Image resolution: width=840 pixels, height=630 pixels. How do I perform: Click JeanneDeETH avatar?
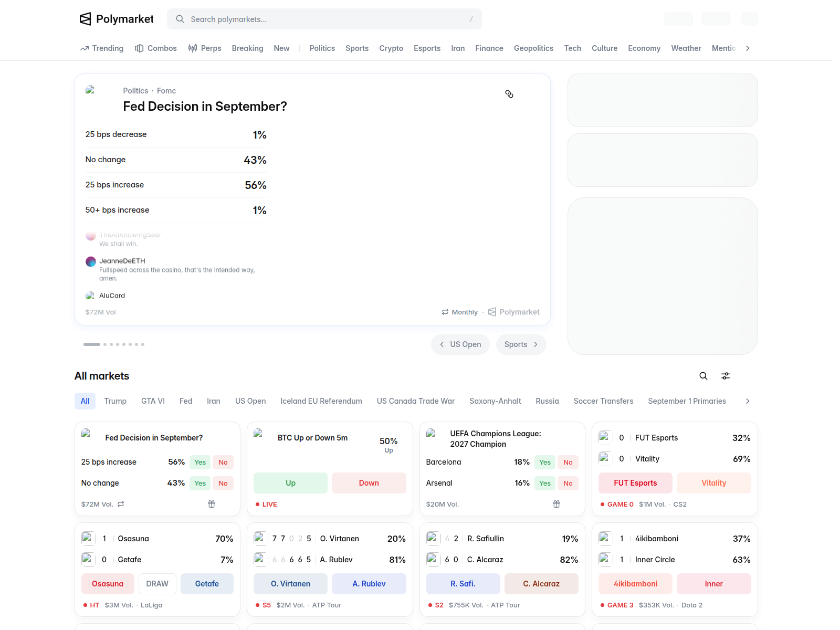[x=91, y=261]
